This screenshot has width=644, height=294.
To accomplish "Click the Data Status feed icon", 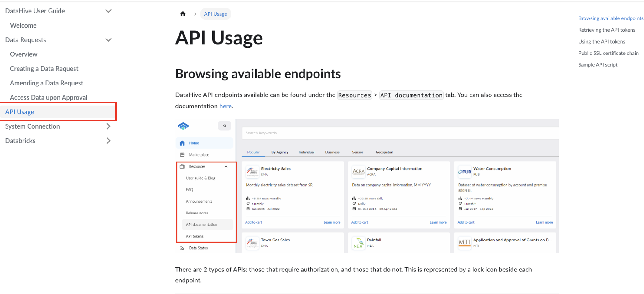I will 182,248.
